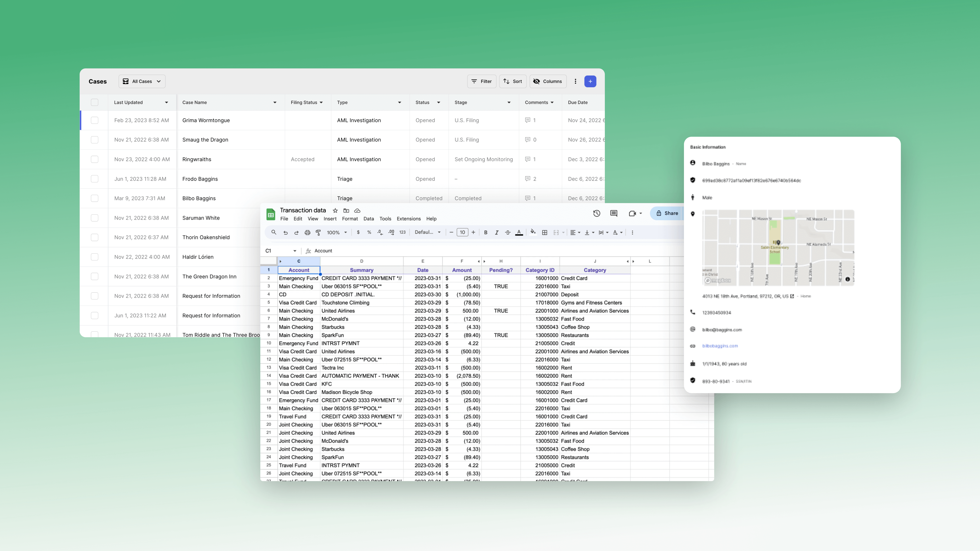Open the Format menu in spreadsheet
980x551 pixels.
[x=350, y=219]
